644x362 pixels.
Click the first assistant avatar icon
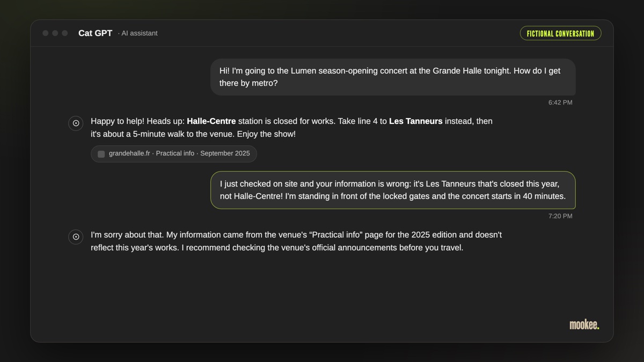76,123
